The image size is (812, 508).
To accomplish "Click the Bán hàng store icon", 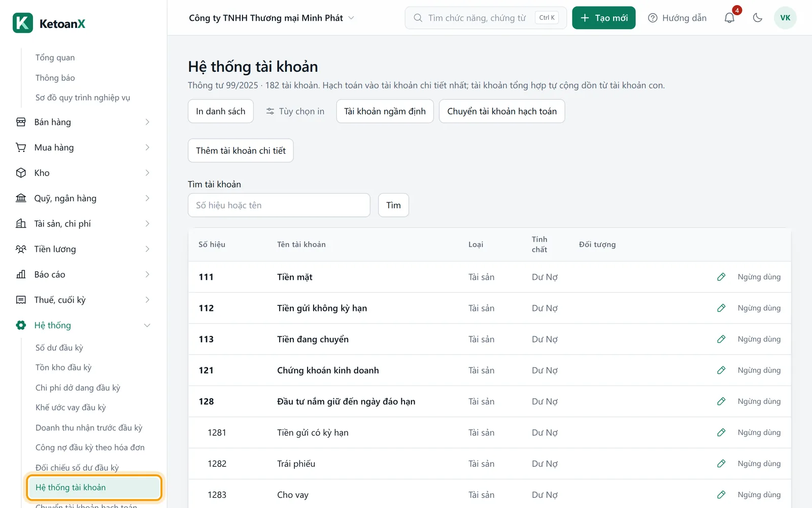I will pos(21,122).
